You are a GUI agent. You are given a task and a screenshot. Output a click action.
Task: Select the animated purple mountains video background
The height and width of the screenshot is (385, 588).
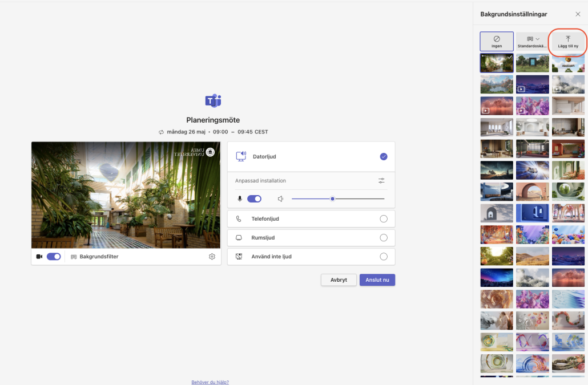coord(532,84)
